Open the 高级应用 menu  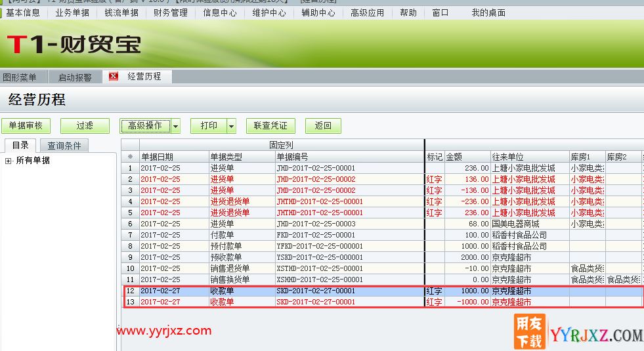pos(368,12)
